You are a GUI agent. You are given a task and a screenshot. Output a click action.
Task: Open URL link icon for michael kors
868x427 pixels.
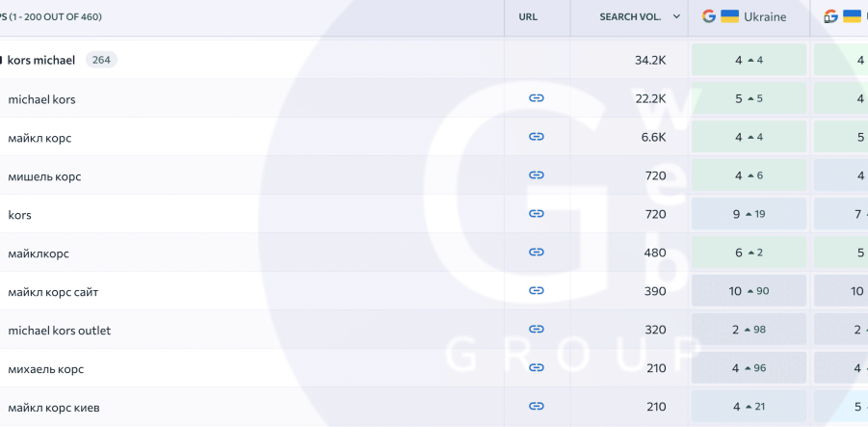click(537, 98)
